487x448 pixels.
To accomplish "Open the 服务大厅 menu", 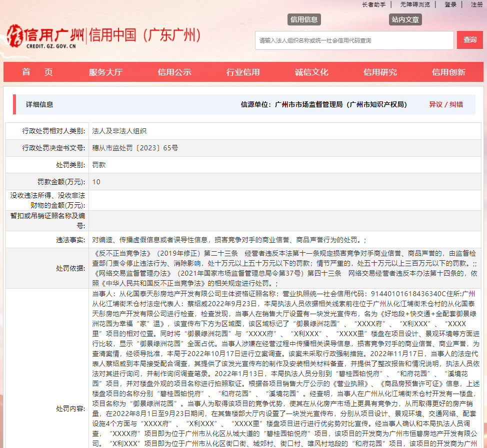I will coord(105,72).
